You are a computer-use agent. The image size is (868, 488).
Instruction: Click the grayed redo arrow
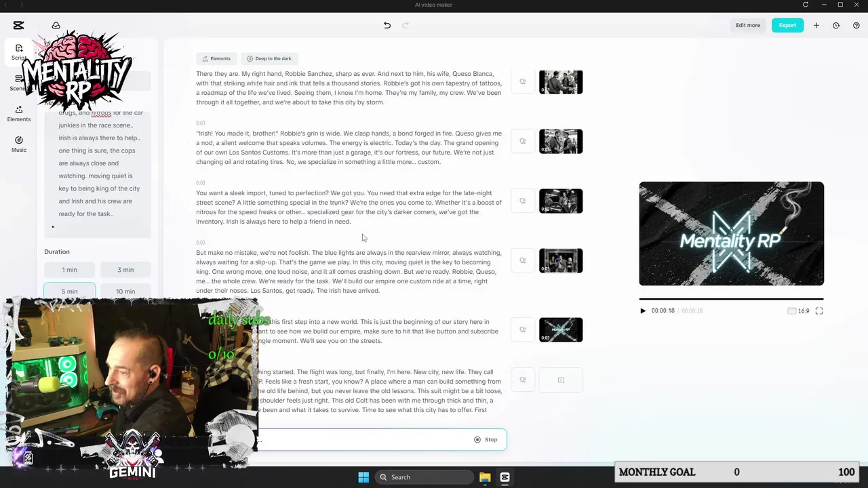click(x=406, y=25)
